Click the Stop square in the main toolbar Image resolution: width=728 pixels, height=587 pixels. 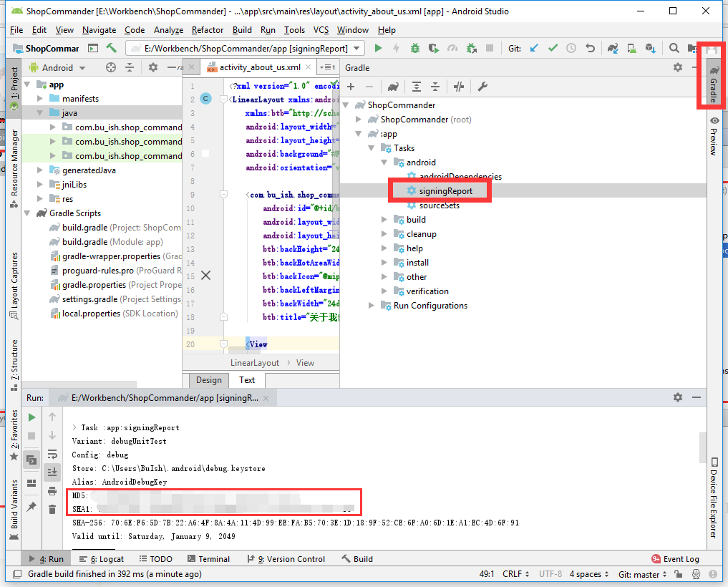pos(490,48)
